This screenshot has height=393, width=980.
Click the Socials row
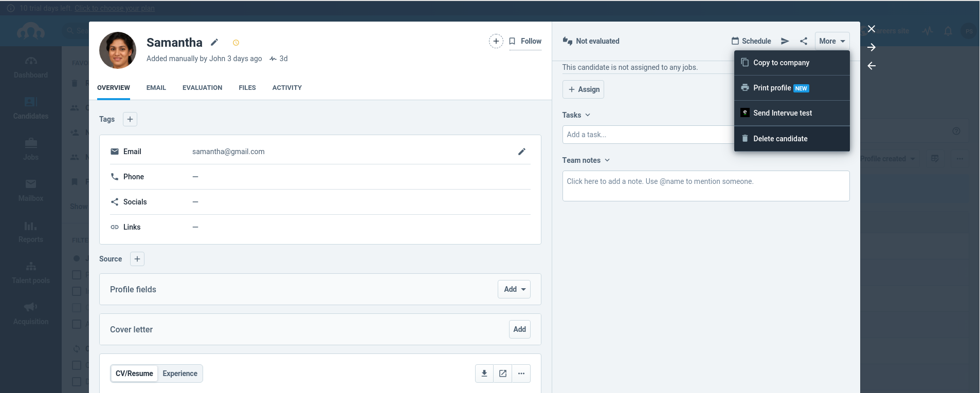click(320, 202)
